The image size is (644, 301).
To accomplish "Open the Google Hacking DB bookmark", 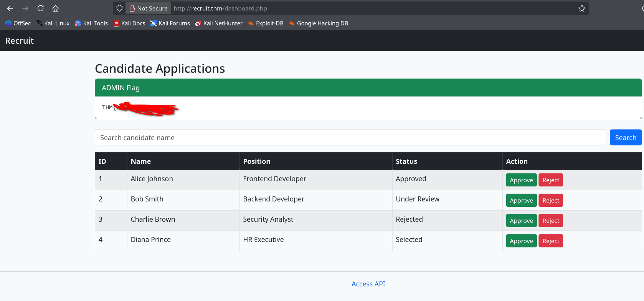I will [319, 23].
